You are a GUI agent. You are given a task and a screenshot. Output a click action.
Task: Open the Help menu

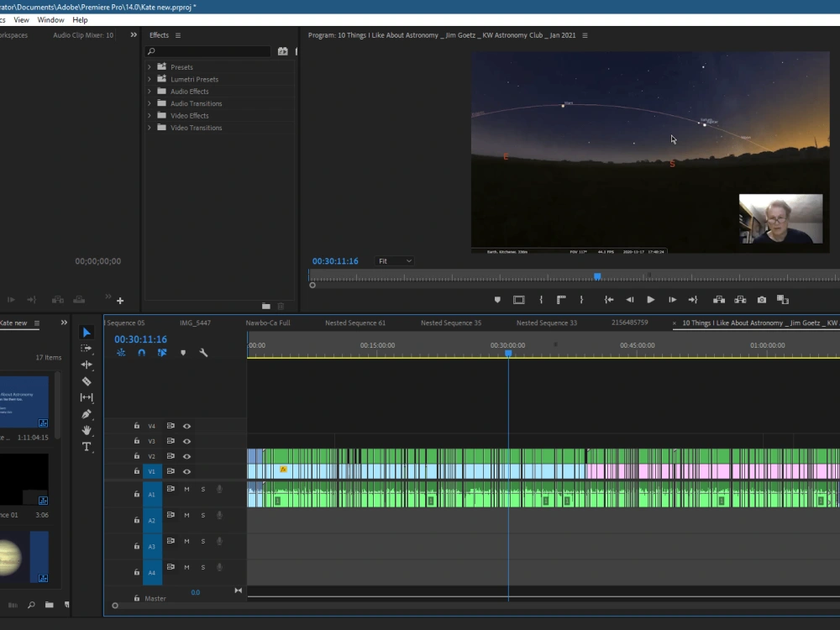click(x=80, y=20)
